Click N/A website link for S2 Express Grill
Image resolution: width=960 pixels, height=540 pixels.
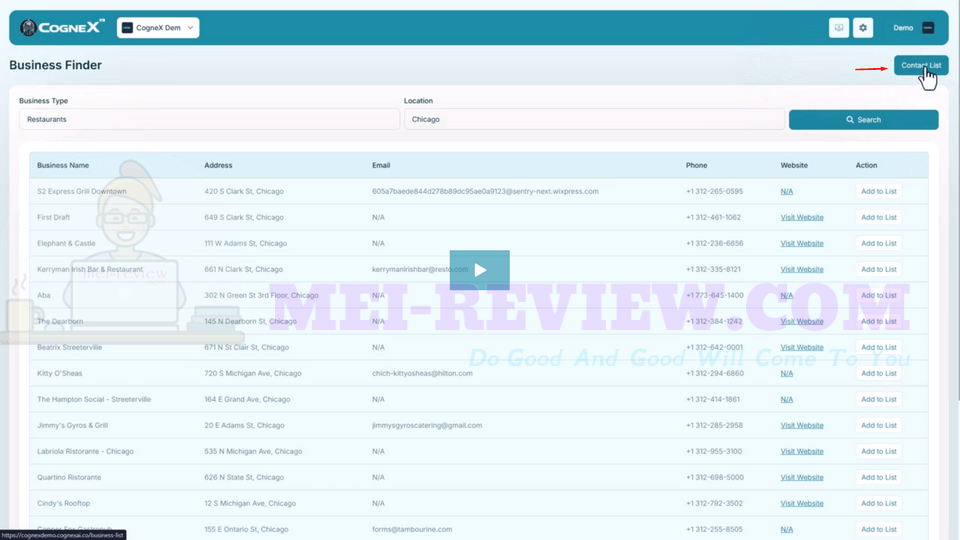[787, 192]
